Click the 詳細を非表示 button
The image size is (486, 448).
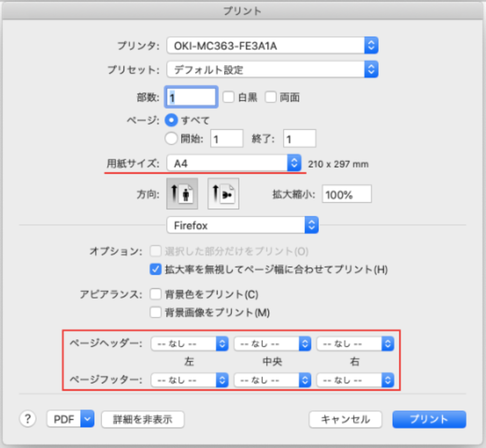click(143, 419)
